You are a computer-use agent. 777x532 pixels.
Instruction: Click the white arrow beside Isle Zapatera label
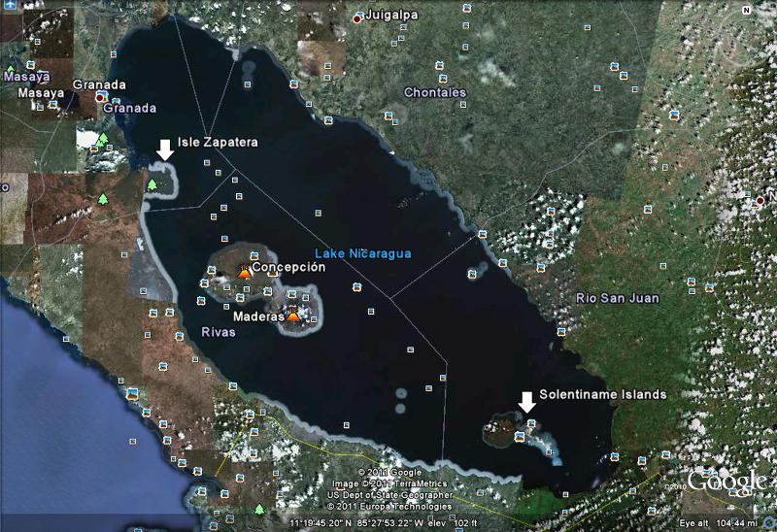pos(165,150)
